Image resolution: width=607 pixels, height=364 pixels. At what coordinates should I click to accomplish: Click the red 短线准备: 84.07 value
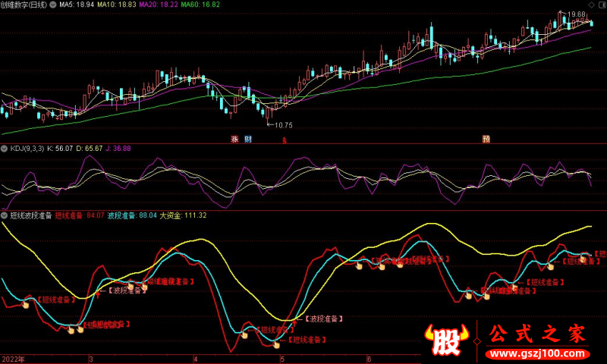tap(80, 215)
